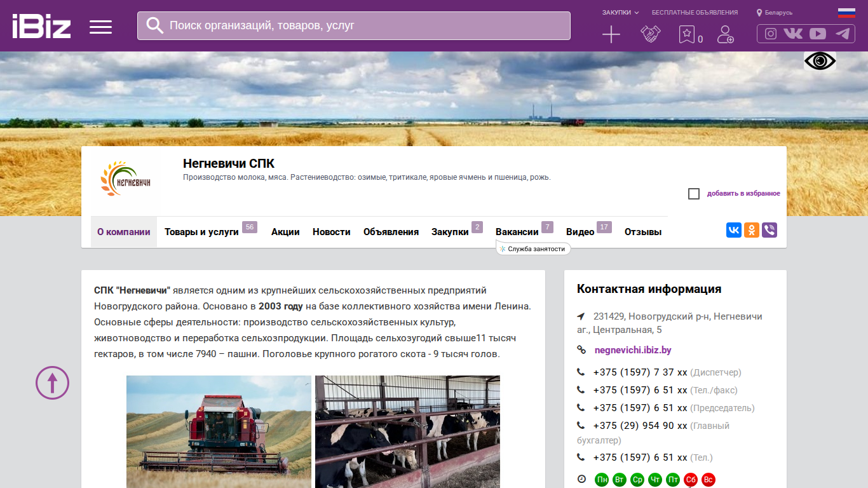Click the 'БЕСПЛАТНЫЕ ОБЪЯВЛЕНИЯ' link

[x=695, y=13]
